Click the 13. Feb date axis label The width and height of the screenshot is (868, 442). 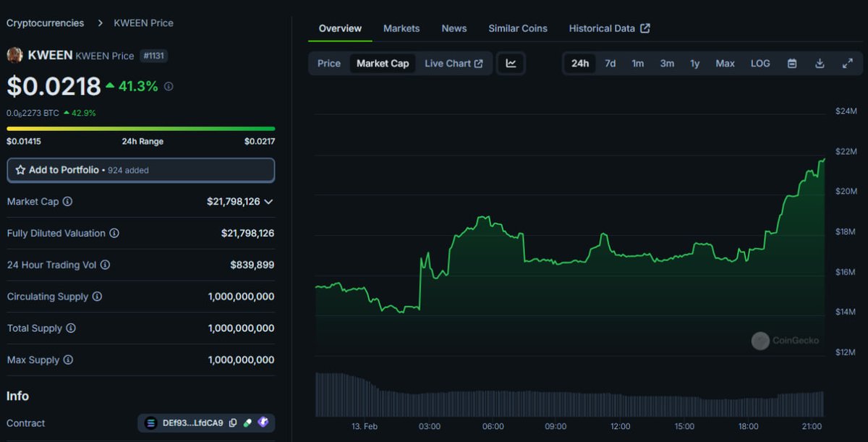pos(365,426)
